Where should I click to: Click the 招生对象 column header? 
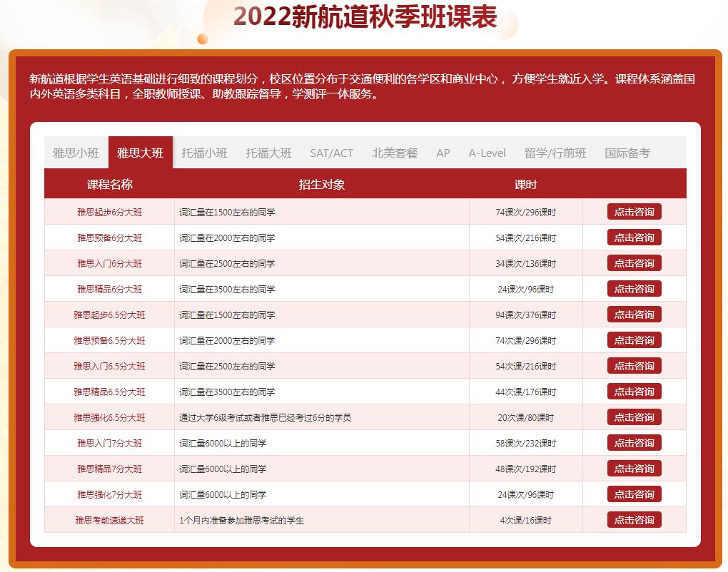[x=322, y=185]
